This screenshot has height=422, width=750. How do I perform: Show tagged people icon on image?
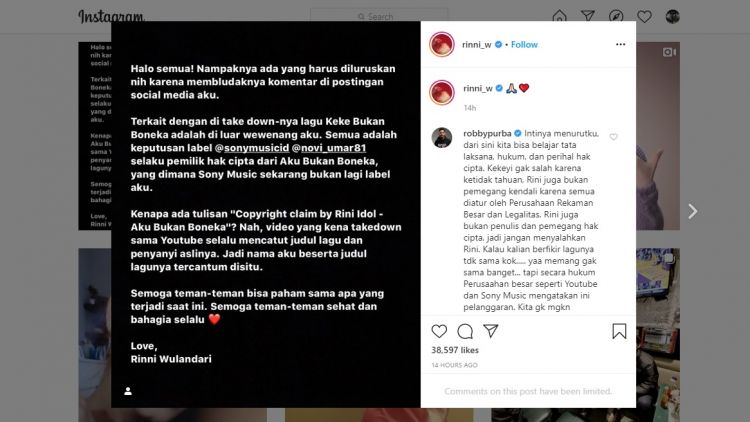pyautogui.click(x=128, y=391)
